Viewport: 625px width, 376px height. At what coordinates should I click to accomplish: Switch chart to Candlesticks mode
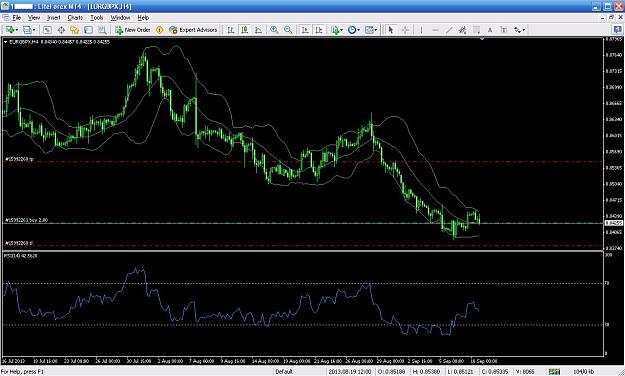pos(245,30)
